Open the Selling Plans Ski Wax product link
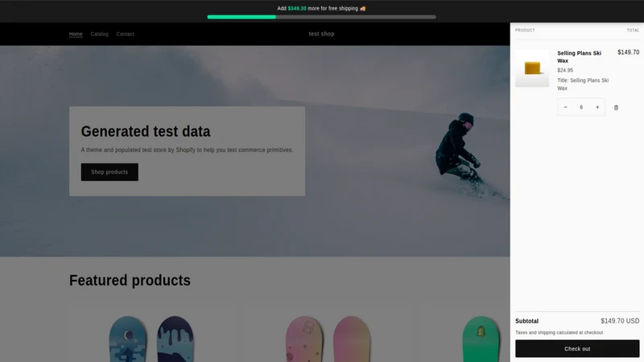The width and height of the screenshot is (644, 362). tap(579, 56)
